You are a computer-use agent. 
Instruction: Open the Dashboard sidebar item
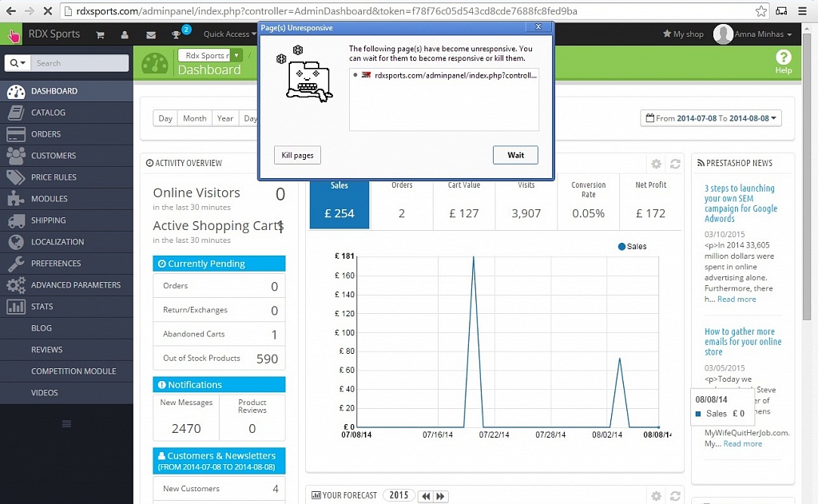(x=67, y=91)
